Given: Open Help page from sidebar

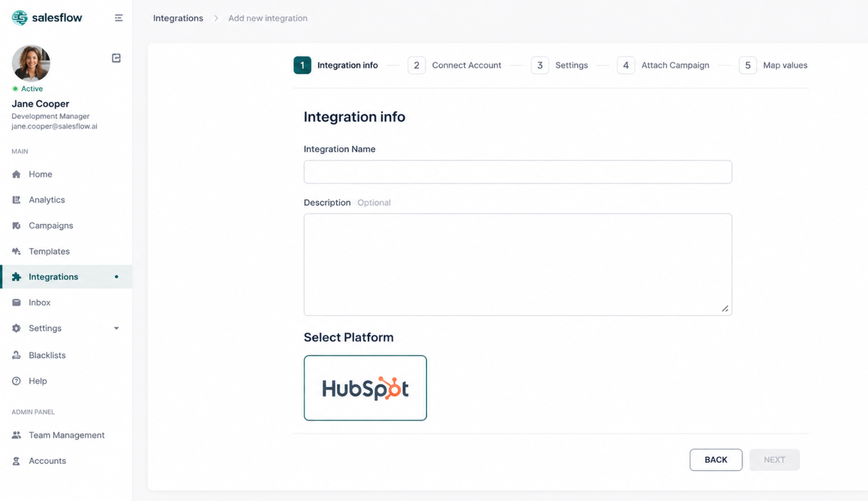Looking at the screenshot, I should tap(66, 381).
